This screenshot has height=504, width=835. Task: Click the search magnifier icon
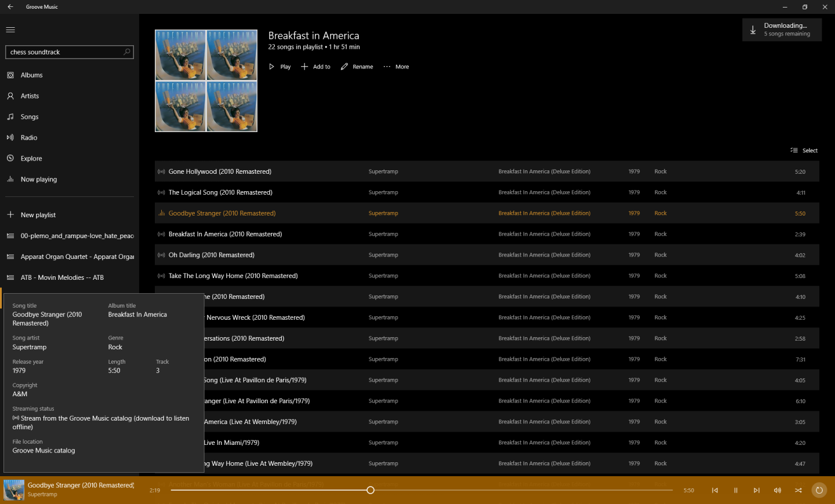[x=127, y=52]
